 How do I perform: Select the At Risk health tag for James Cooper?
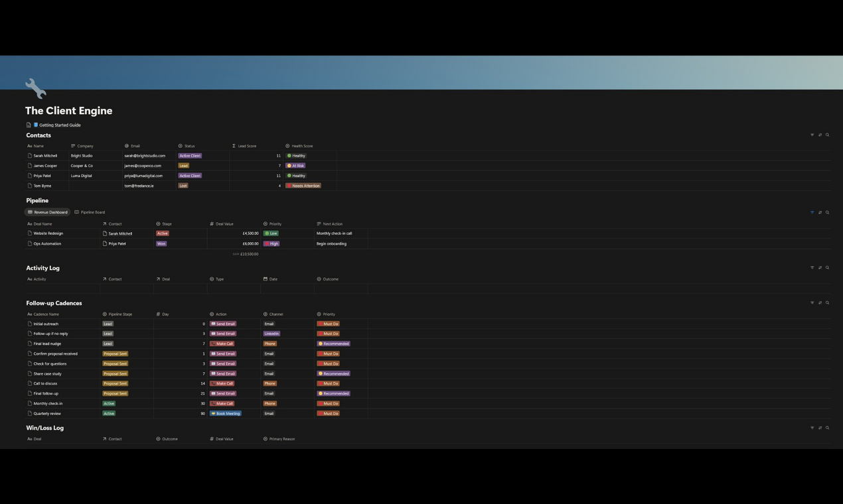tap(295, 166)
